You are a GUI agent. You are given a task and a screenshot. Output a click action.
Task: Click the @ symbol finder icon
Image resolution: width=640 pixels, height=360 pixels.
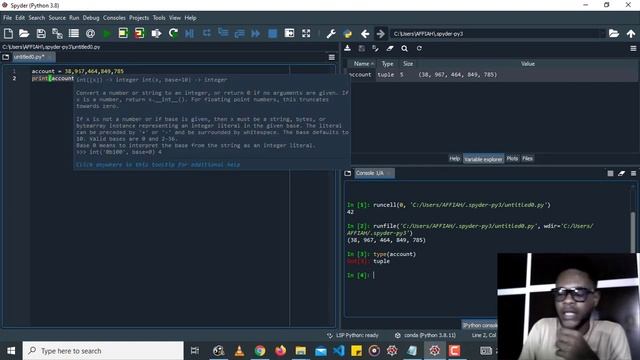point(90,33)
